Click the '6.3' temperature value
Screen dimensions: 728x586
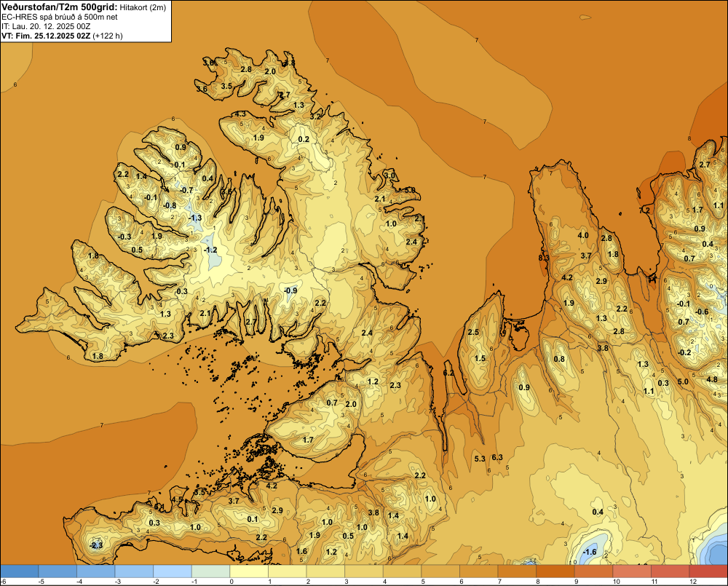pyautogui.click(x=497, y=457)
